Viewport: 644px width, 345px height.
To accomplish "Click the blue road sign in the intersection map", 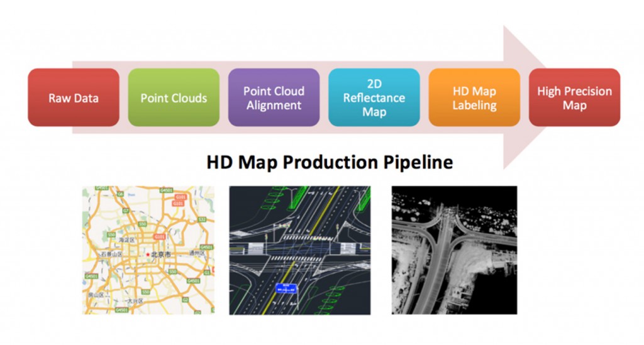I will 288,288.
